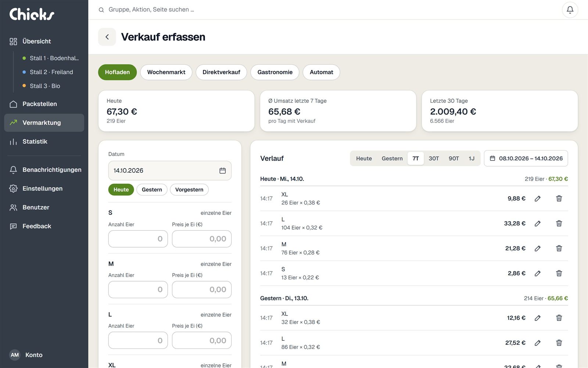588x368 pixels.
Task: Open the Datum field 14.10.2026
Action: tap(170, 170)
